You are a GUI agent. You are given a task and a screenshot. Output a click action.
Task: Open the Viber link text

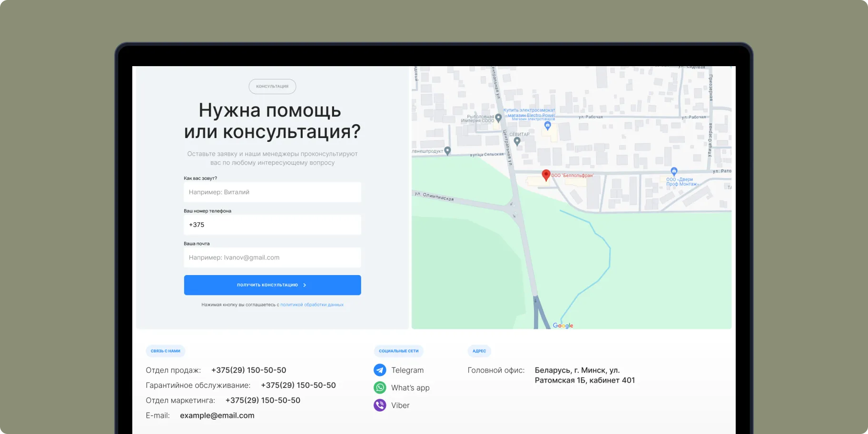pos(400,405)
